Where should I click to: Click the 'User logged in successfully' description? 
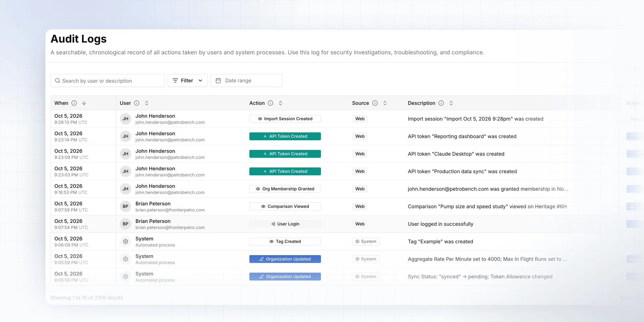click(x=440, y=224)
